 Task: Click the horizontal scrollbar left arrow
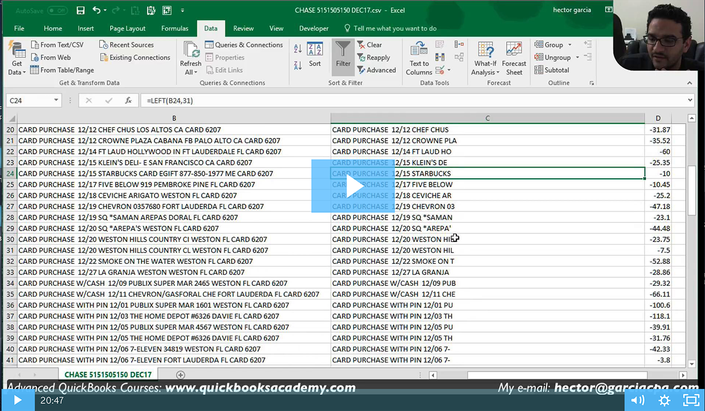click(x=433, y=375)
